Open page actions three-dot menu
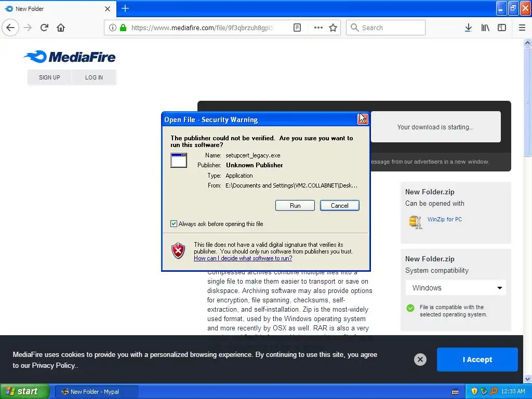 pyautogui.click(x=318, y=28)
